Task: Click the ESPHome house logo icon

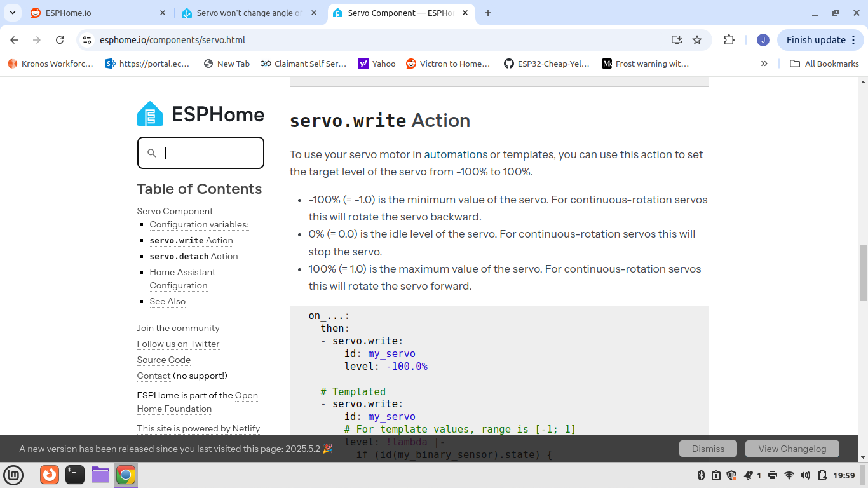Action: (x=150, y=114)
